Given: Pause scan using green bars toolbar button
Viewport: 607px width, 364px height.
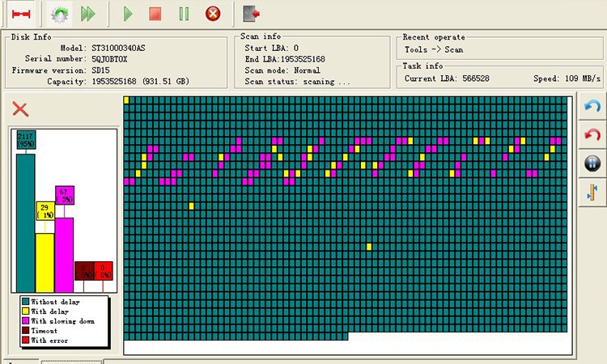Looking at the screenshot, I should [x=184, y=15].
